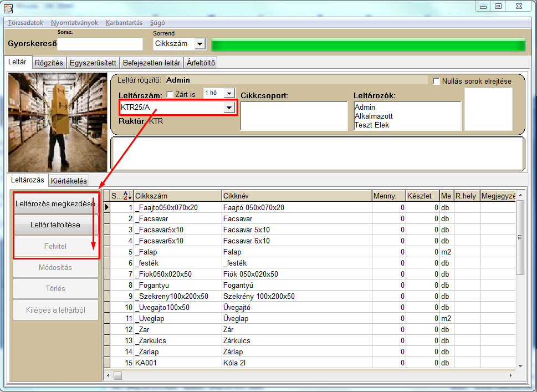Expand the 1 hó period dropdown

coord(229,93)
